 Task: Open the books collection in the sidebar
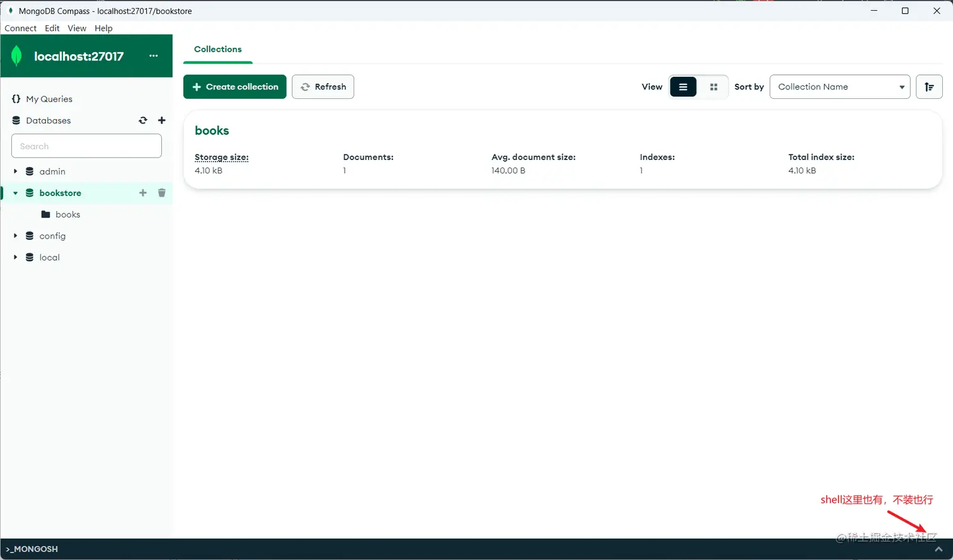coord(67,214)
